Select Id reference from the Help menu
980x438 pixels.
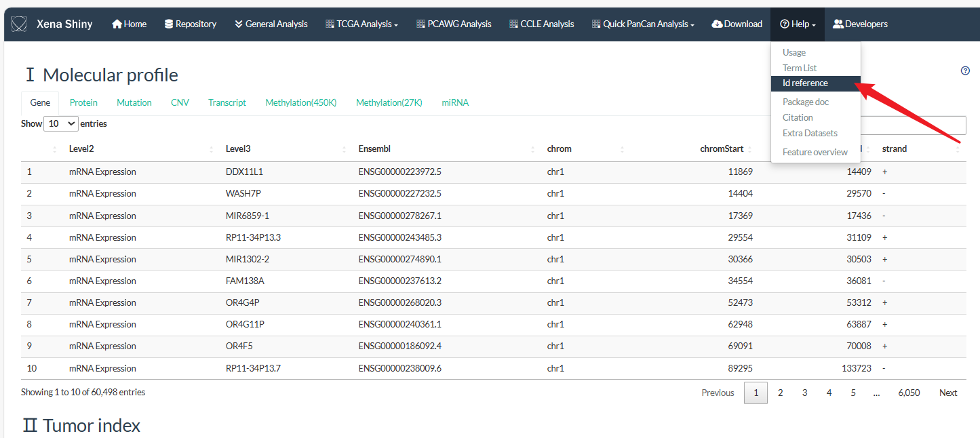pyautogui.click(x=816, y=83)
